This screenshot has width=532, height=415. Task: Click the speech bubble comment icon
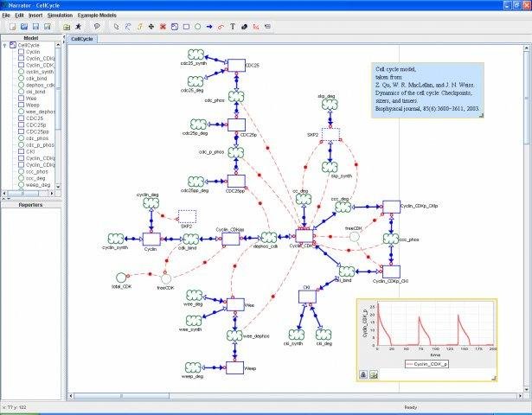click(97, 27)
